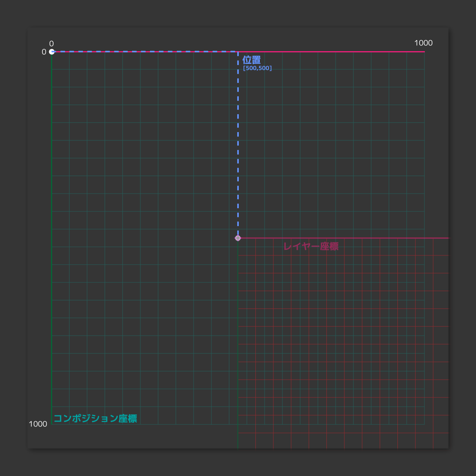Click the blue 位置 label
This screenshot has width=476, height=476.
(x=251, y=60)
